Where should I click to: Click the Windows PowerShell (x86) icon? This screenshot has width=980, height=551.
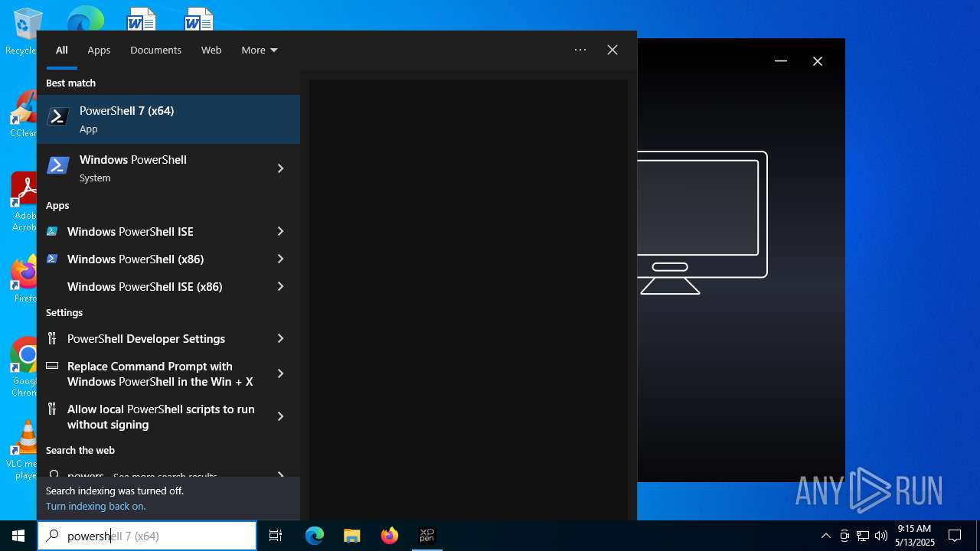coord(52,259)
